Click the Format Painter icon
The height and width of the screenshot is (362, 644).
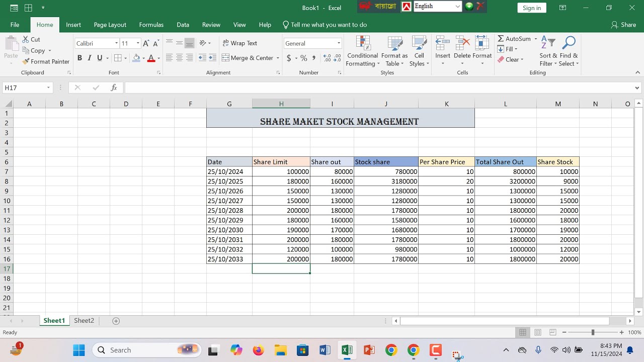click(x=26, y=61)
